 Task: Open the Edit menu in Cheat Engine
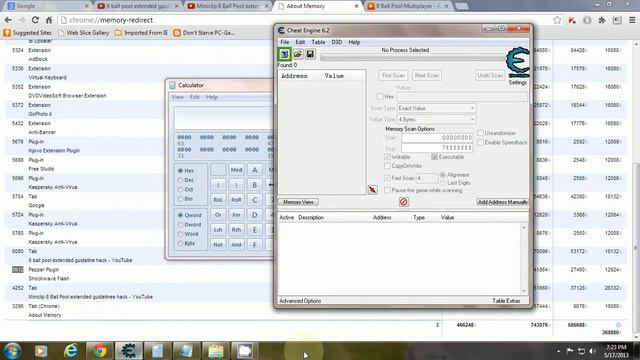pos(300,42)
